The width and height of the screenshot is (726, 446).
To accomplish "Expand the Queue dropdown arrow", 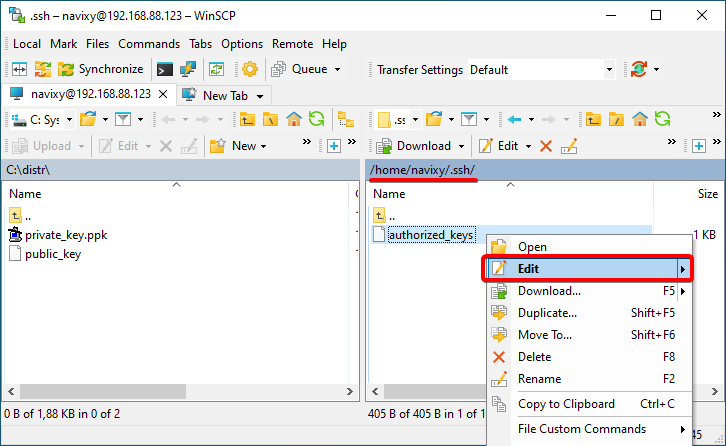I will click(x=338, y=69).
